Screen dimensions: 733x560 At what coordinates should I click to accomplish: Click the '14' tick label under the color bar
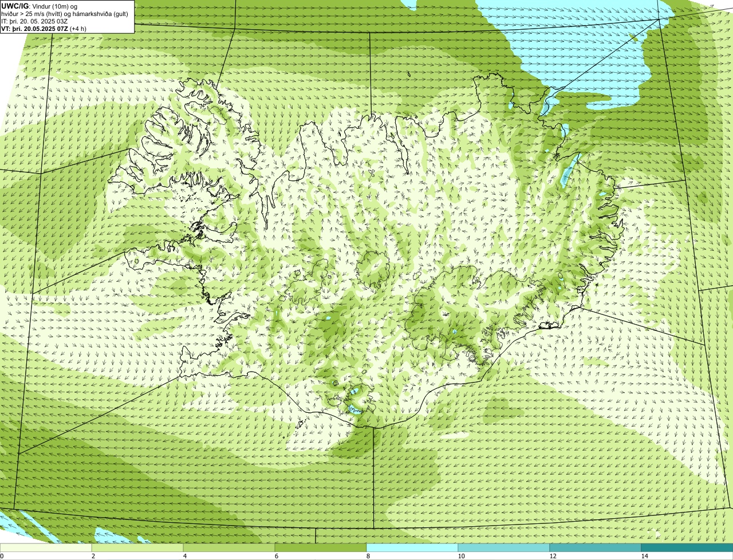coord(644,556)
